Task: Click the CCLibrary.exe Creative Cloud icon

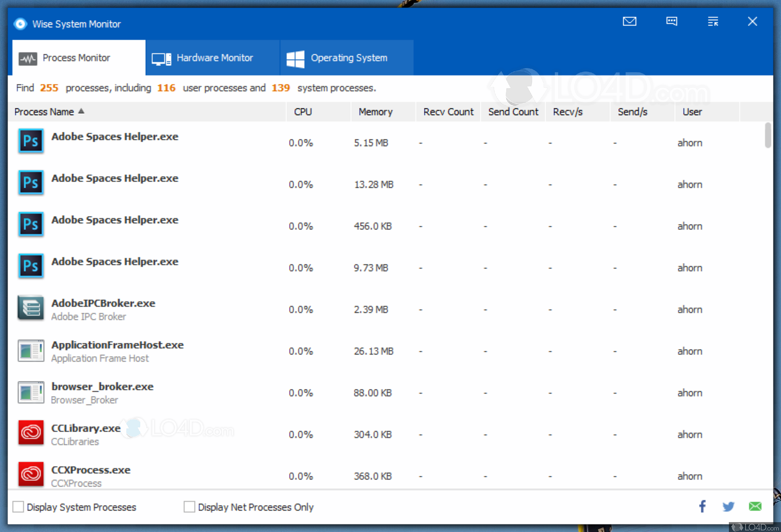Action: [x=31, y=433]
